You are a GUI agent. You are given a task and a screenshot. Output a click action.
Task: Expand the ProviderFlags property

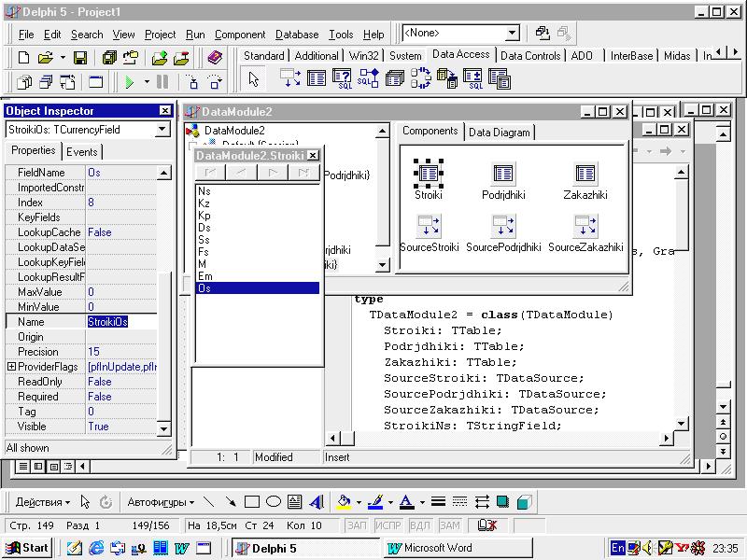(x=11, y=367)
